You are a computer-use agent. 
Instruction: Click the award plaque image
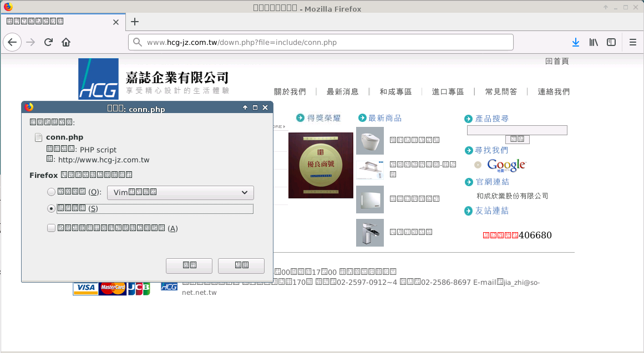point(321,166)
